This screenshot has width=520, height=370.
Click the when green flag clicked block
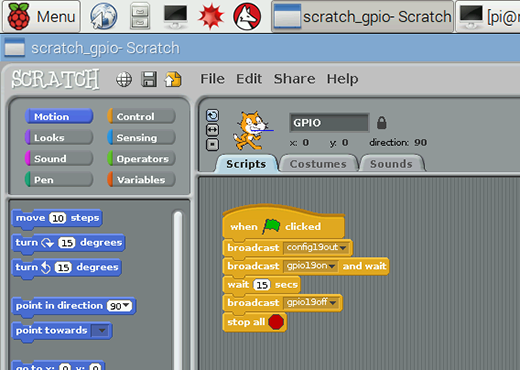pos(284,222)
